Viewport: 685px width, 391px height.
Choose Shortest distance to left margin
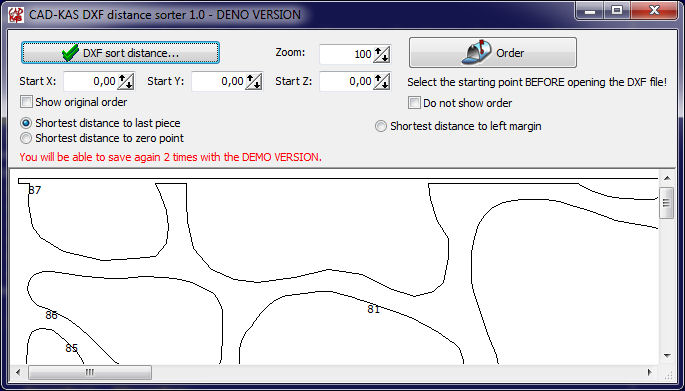coord(381,126)
